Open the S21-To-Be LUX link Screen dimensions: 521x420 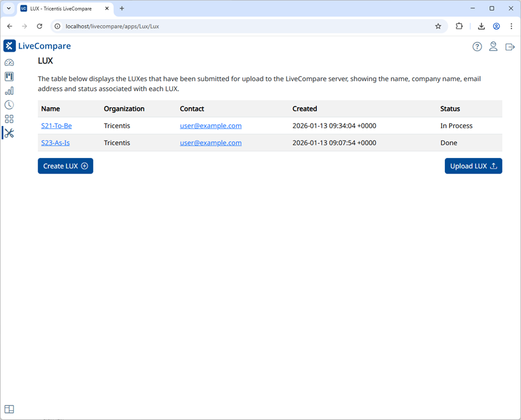coord(57,126)
